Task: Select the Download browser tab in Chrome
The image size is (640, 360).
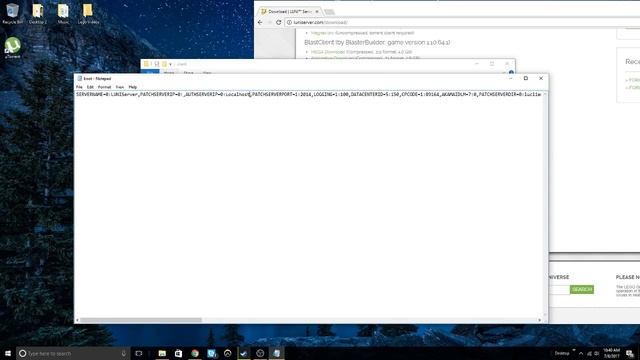Action: point(290,11)
